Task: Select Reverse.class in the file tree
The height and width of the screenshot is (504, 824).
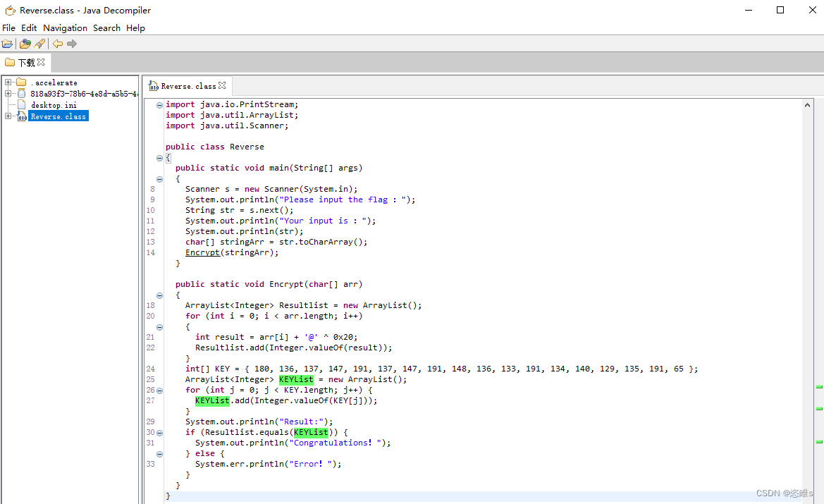Action: [58, 116]
